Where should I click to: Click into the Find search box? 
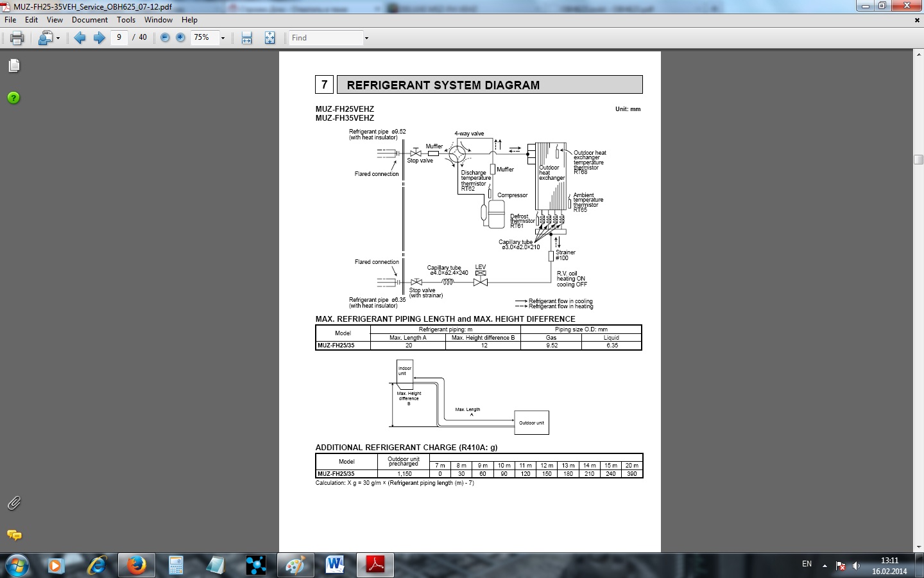tap(326, 38)
